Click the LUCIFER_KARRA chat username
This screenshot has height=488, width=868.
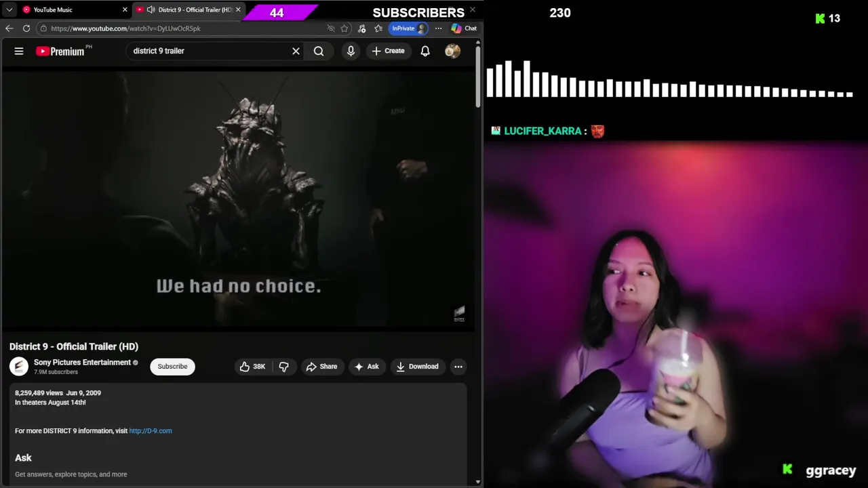click(542, 131)
